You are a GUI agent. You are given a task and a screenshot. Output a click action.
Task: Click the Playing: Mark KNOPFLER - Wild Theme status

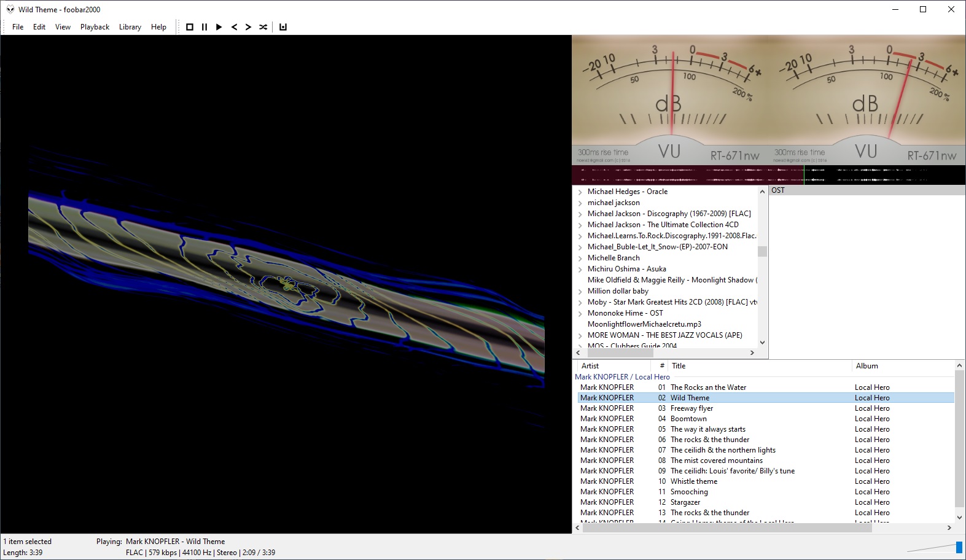pos(160,542)
